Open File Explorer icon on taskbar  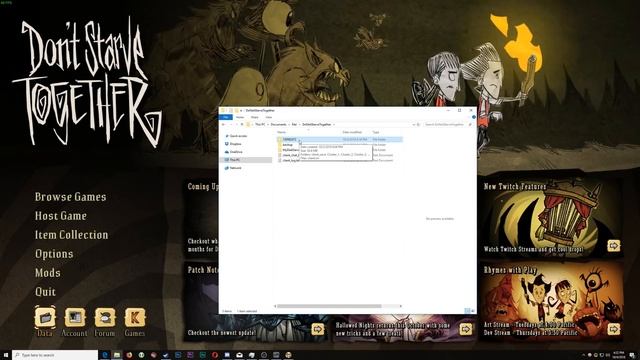[x=117, y=355]
